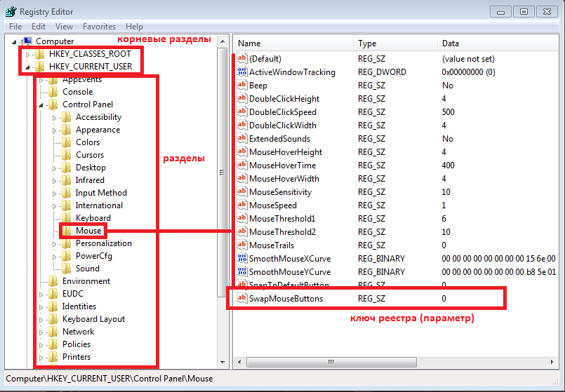Collapse the Control Panel node arrow
The width and height of the screenshot is (565, 392).
pyautogui.click(x=41, y=105)
